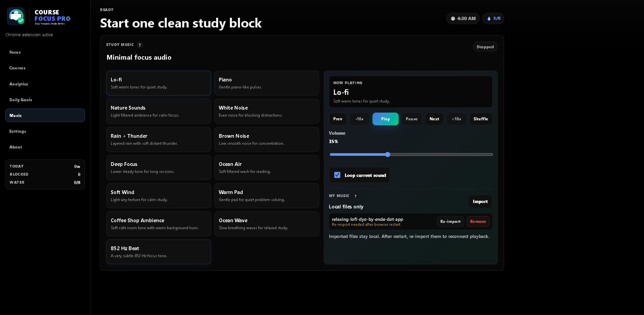The height and width of the screenshot is (315, 644).
Task: Pick the Ocean Wave card
Action: pos(267,224)
